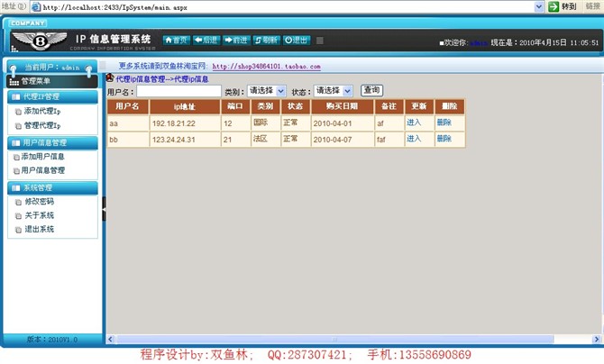The width and height of the screenshot is (604, 364).
Task: Open 关于系统 menu item
Action: point(40,215)
